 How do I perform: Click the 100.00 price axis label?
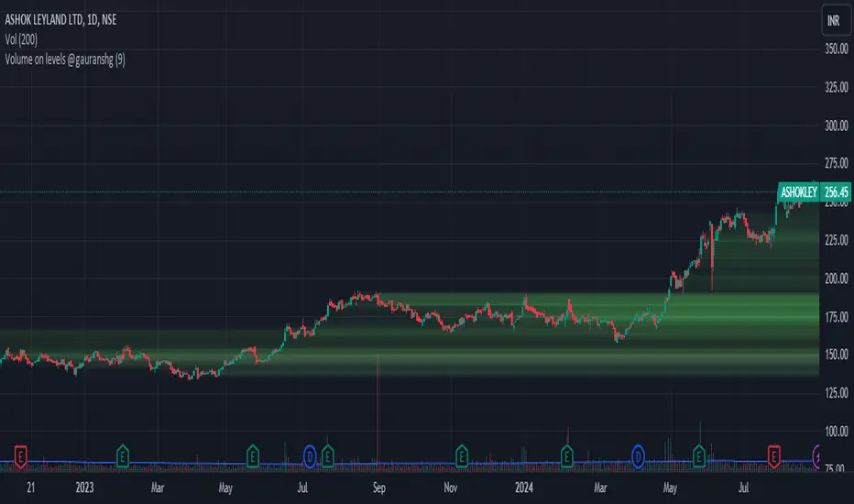836,432
